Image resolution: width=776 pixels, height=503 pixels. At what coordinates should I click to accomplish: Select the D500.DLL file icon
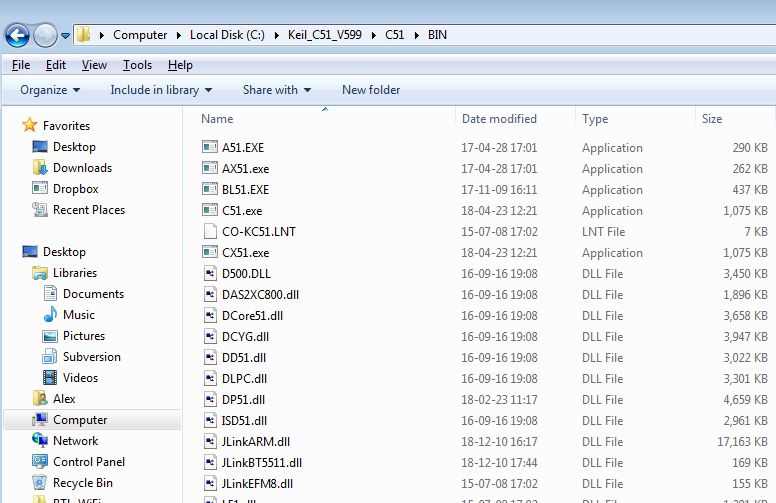210,274
